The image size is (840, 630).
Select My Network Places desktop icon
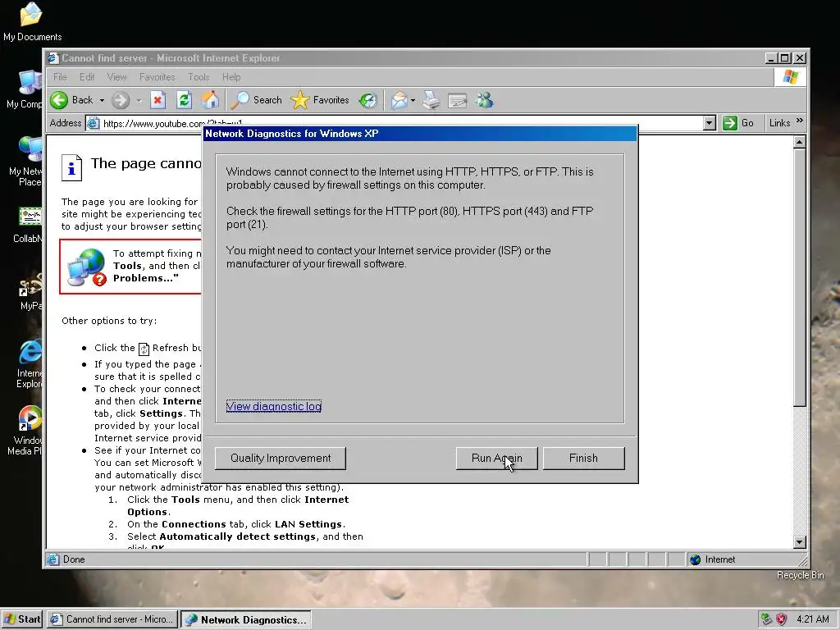(30, 149)
